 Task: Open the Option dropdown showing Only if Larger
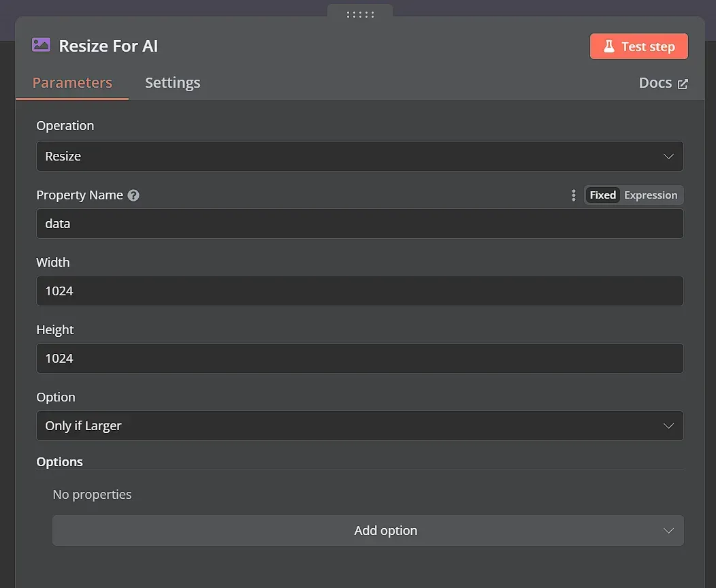coord(359,425)
